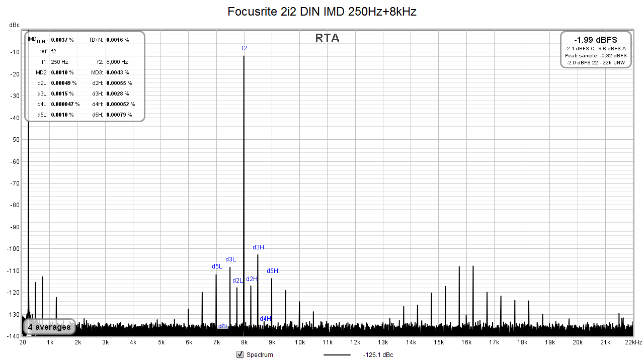Viewport: 644px width, 362px height.
Task: Click the d4H distortion marker label
Action: coord(265,319)
